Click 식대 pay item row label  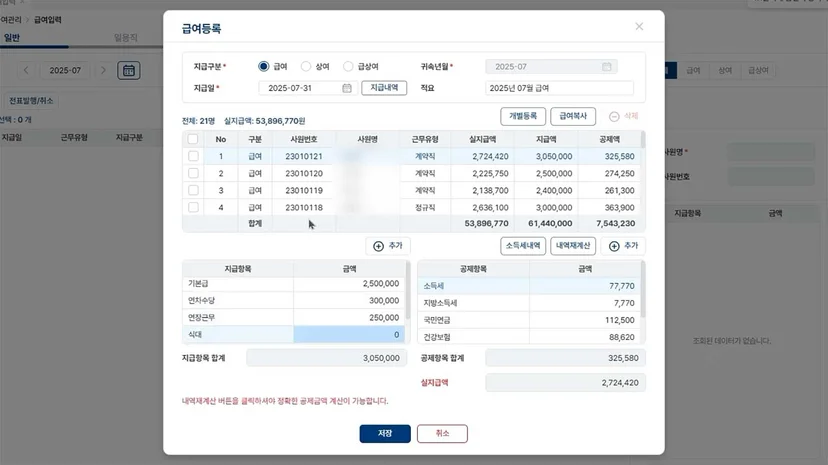pos(238,335)
